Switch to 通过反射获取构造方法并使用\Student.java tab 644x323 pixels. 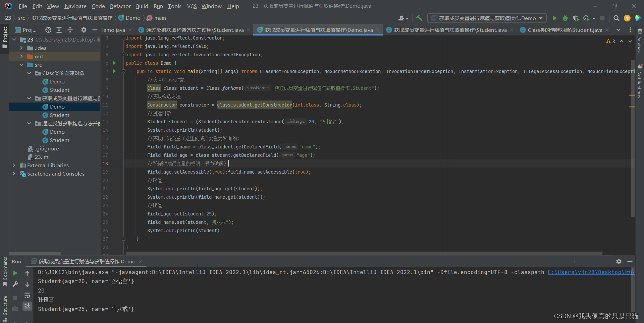click(195, 30)
